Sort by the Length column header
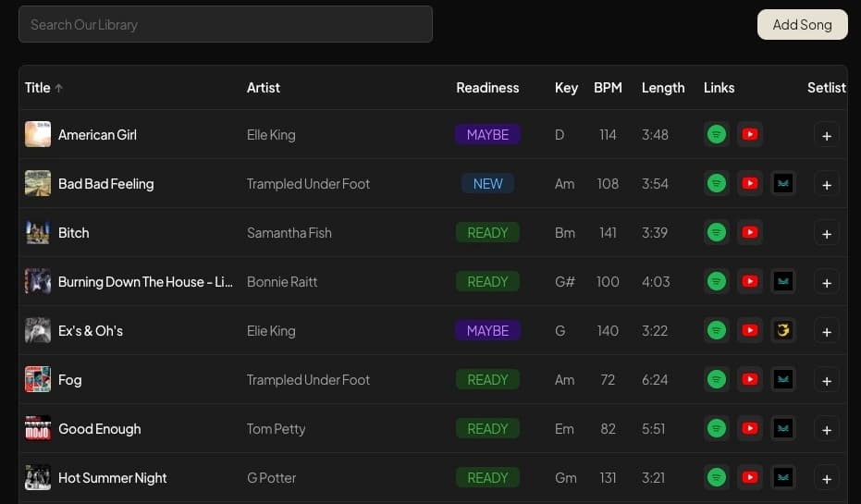 click(663, 88)
